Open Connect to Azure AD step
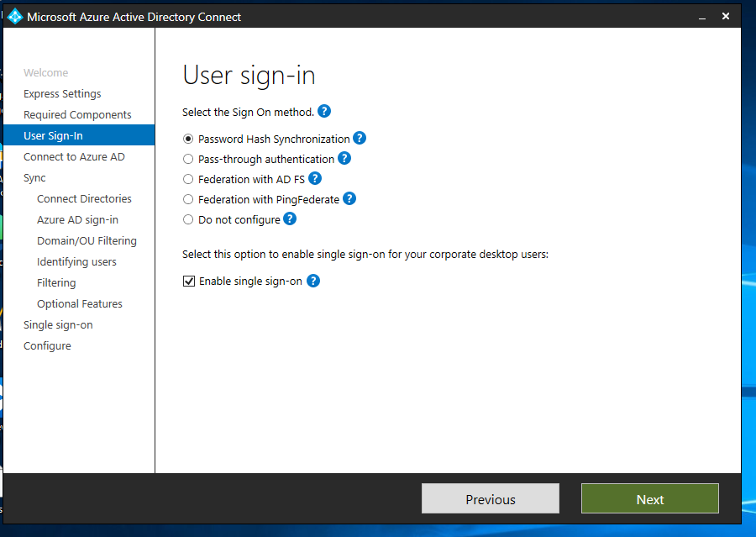 [74, 157]
